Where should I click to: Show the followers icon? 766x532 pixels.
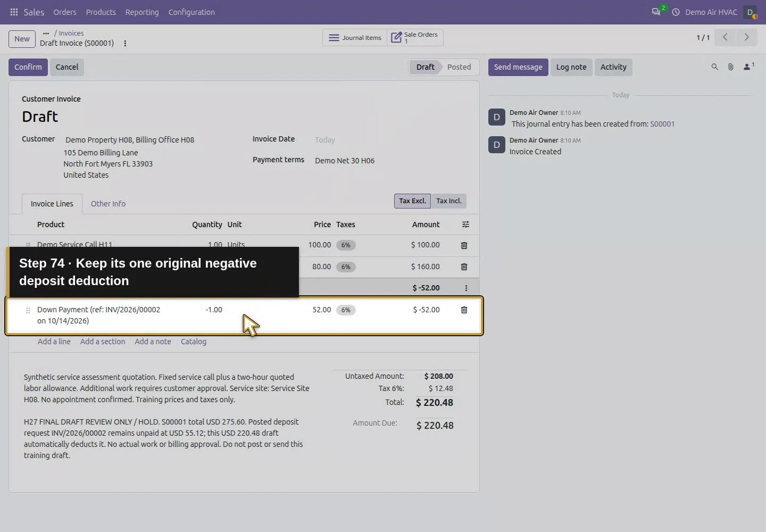click(x=748, y=66)
